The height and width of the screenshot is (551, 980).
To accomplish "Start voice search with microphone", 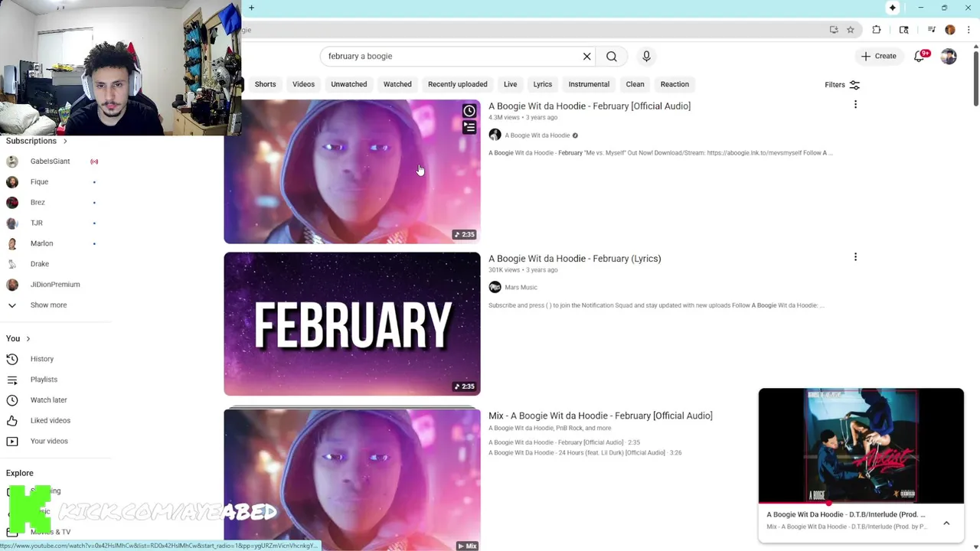I will pos(646,56).
